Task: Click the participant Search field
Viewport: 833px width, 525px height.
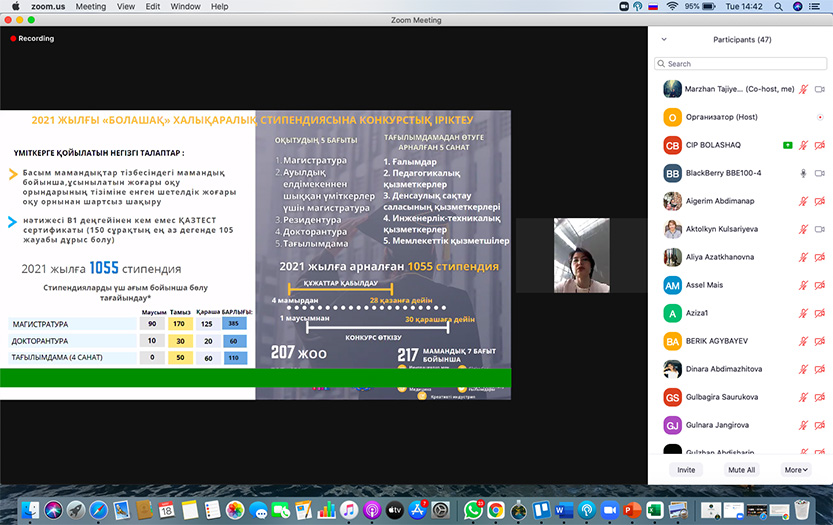Action: pyautogui.click(x=741, y=64)
